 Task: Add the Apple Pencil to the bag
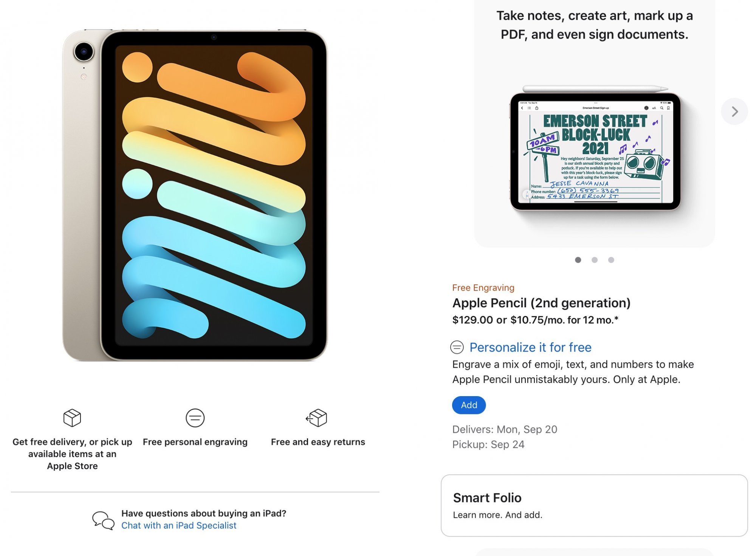(x=469, y=405)
